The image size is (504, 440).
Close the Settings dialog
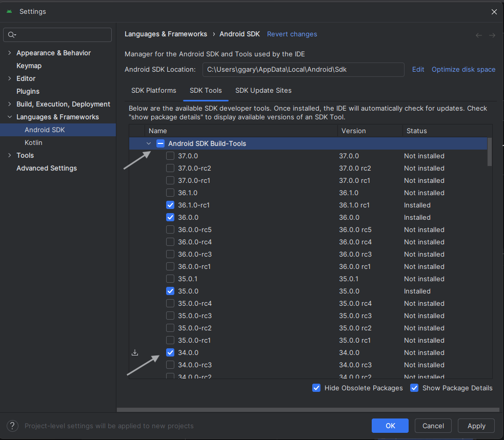[x=494, y=12]
